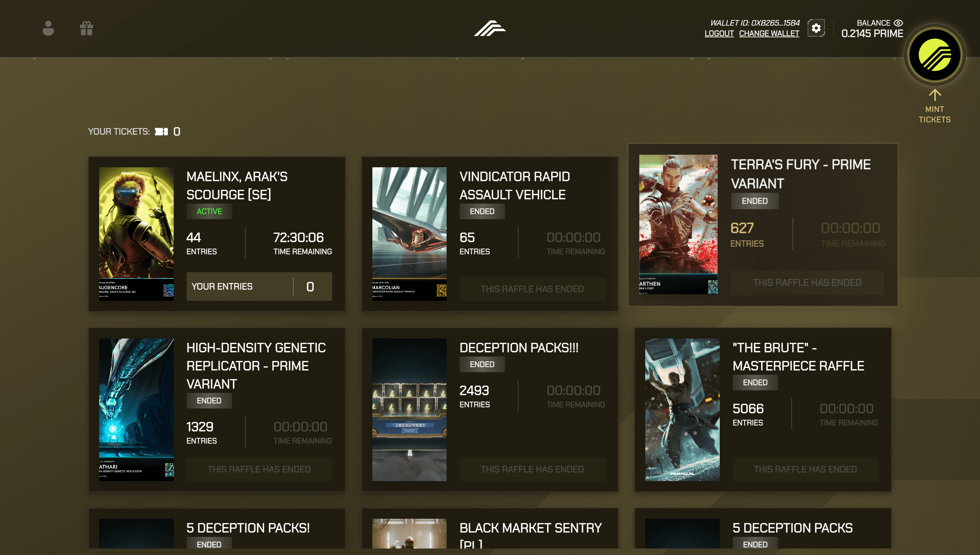Open The Brute masterpiece card image

point(682,409)
